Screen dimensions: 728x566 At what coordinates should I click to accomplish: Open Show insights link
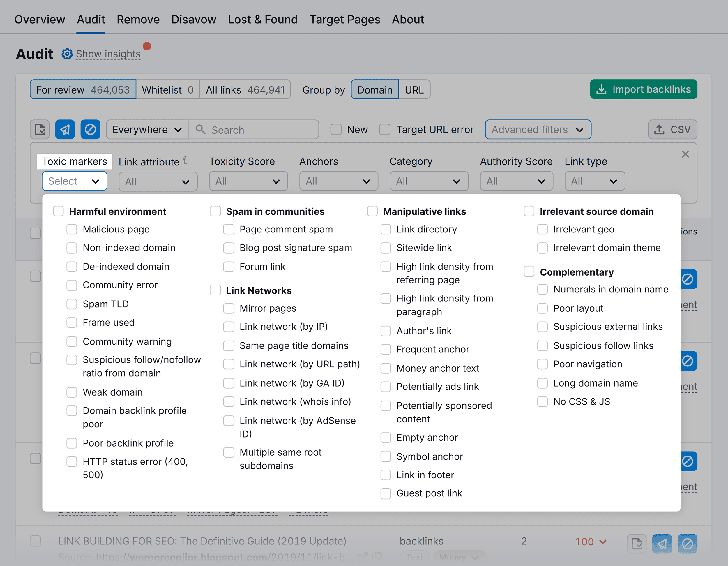click(108, 54)
